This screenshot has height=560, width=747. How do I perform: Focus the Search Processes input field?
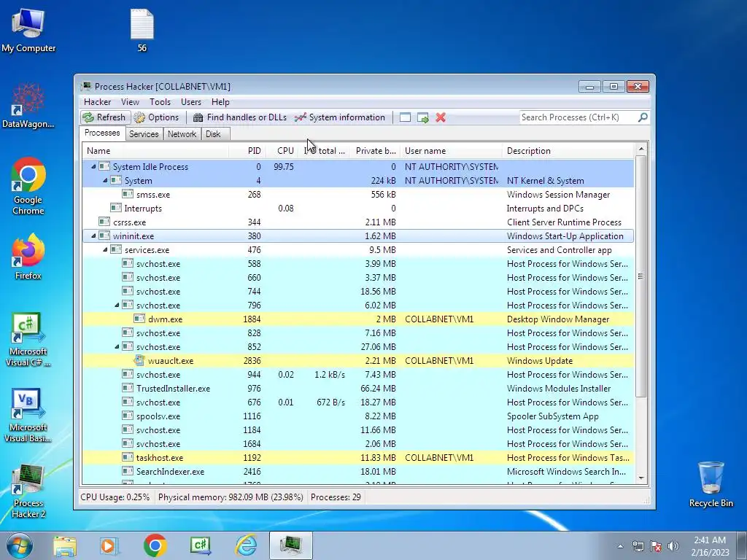(x=578, y=117)
